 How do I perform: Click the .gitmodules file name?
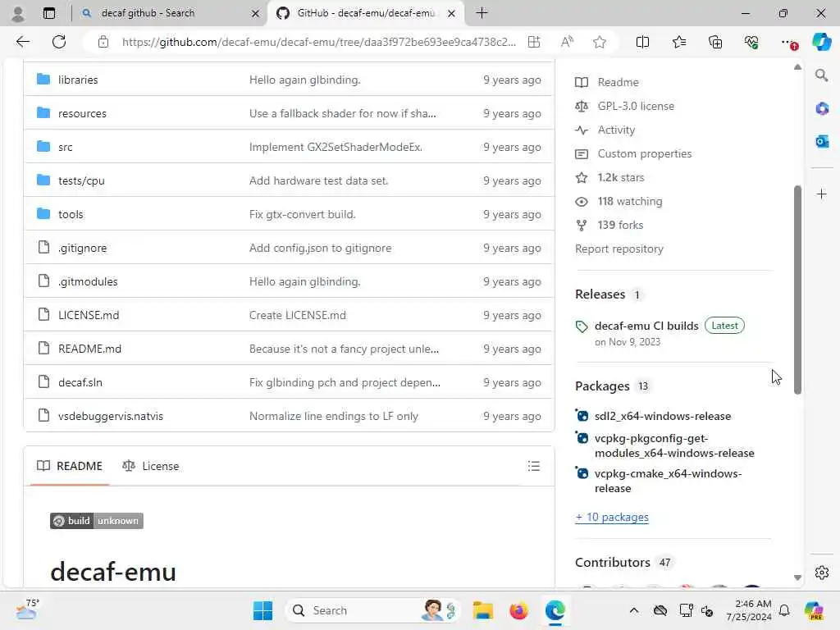87,282
